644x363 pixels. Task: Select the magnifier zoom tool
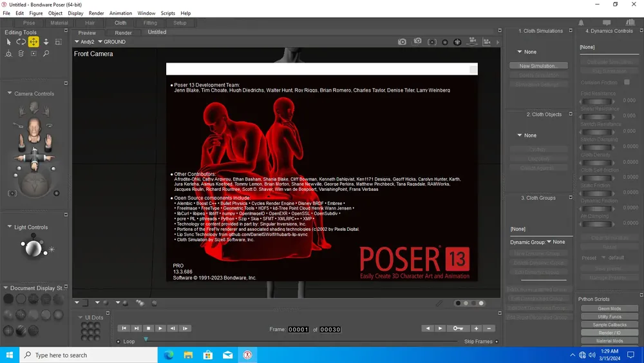(46, 54)
